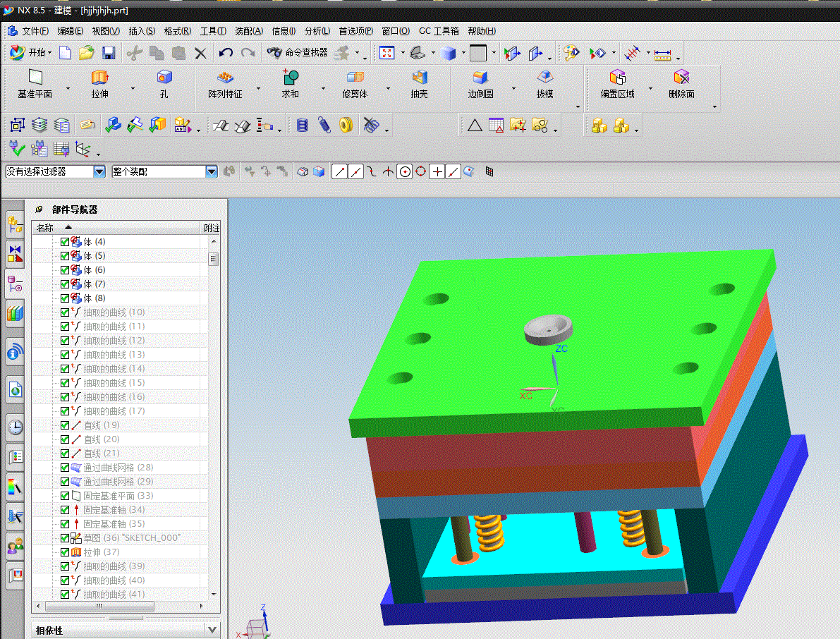Image resolution: width=840 pixels, height=639 pixels.
Task: Open the Roles sidebar tab
Action: click(15, 547)
